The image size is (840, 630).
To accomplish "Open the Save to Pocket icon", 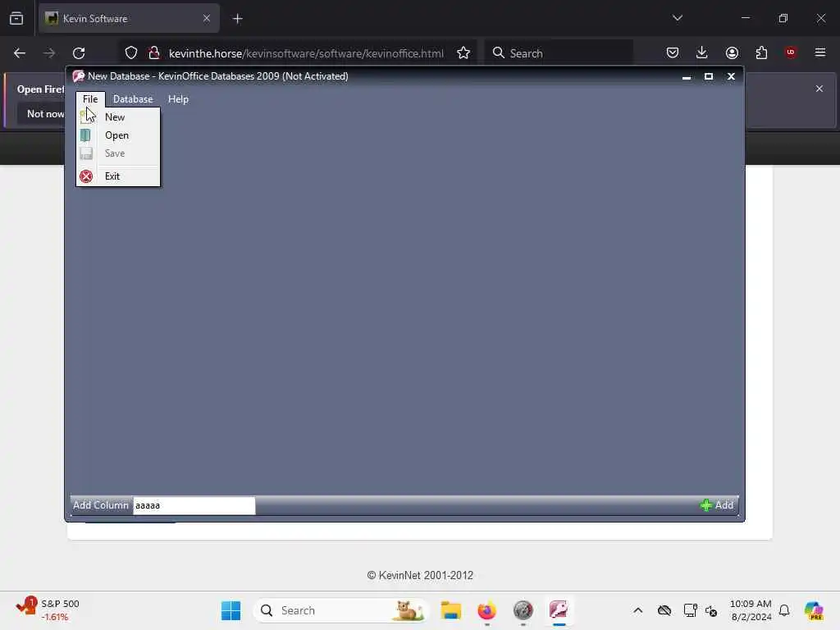I will (673, 53).
